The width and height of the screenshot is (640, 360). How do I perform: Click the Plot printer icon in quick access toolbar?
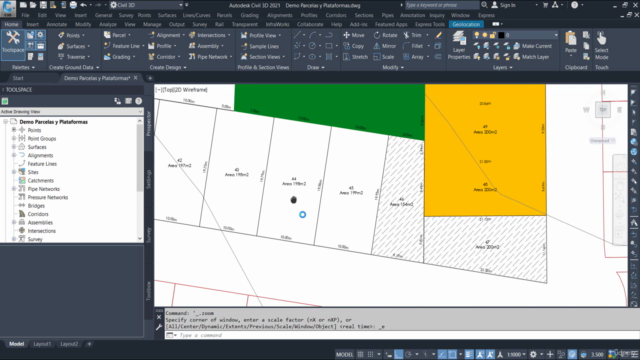point(73,5)
